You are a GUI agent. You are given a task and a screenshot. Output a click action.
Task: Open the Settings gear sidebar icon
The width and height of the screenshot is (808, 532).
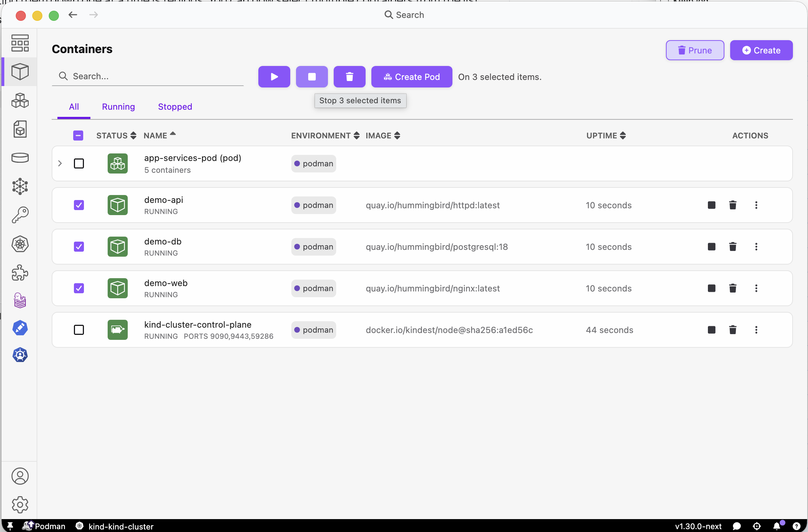point(20,505)
